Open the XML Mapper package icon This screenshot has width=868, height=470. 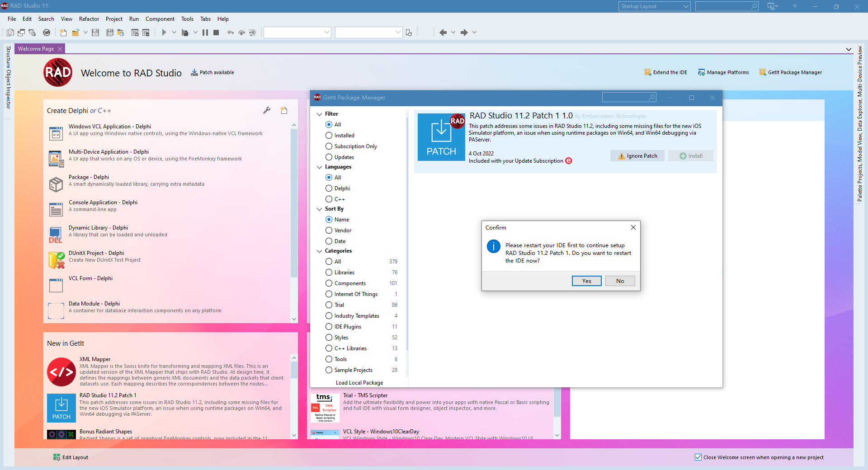coord(61,372)
